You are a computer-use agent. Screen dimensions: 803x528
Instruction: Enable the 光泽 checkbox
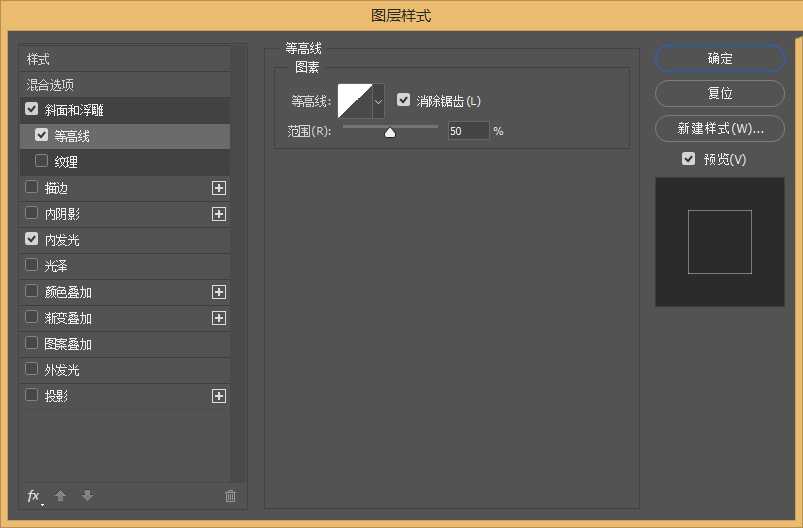click(32, 265)
